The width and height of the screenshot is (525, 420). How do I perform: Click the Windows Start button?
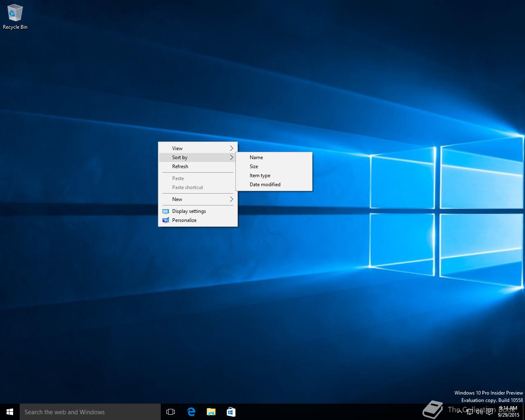tap(10, 412)
